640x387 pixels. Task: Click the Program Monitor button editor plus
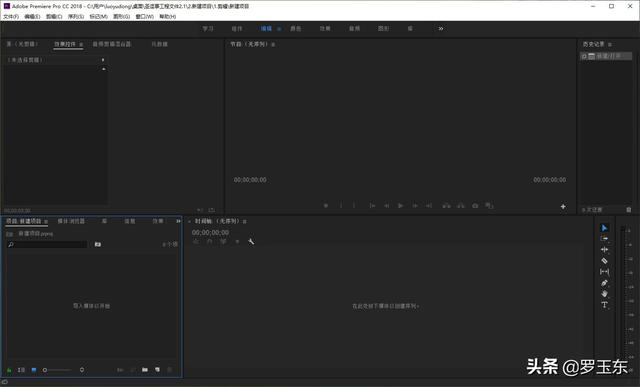(x=563, y=207)
